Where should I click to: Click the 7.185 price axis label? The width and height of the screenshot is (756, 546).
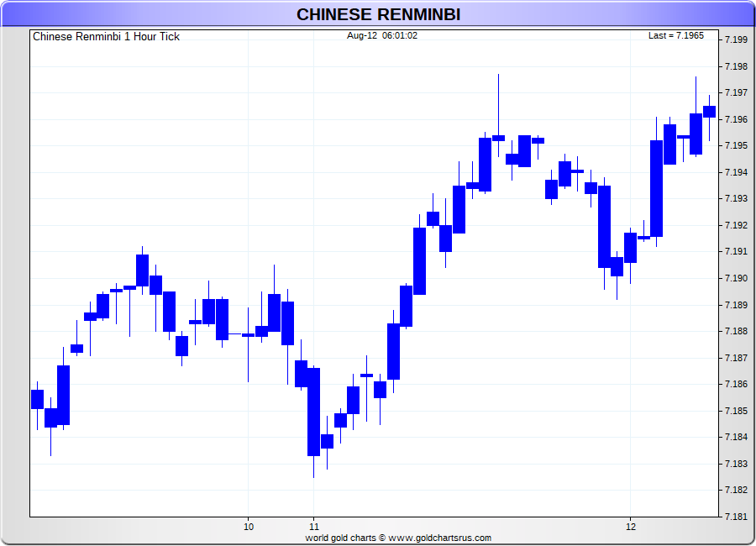point(736,411)
